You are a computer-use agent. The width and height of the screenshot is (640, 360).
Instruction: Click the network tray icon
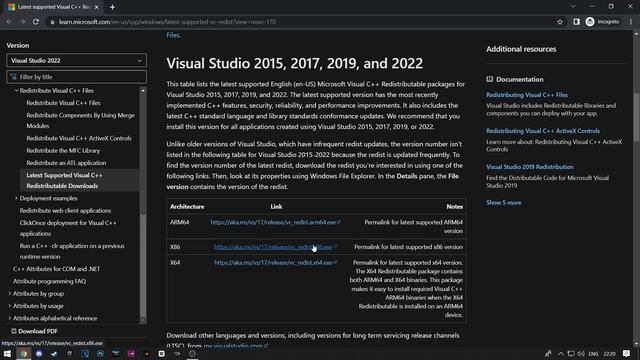tap(571, 354)
